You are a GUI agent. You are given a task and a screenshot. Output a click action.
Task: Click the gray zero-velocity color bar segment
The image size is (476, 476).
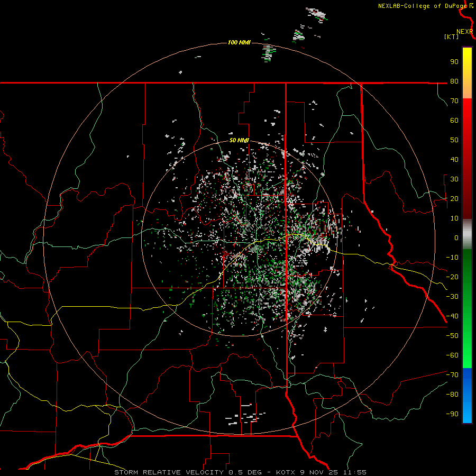467,234
